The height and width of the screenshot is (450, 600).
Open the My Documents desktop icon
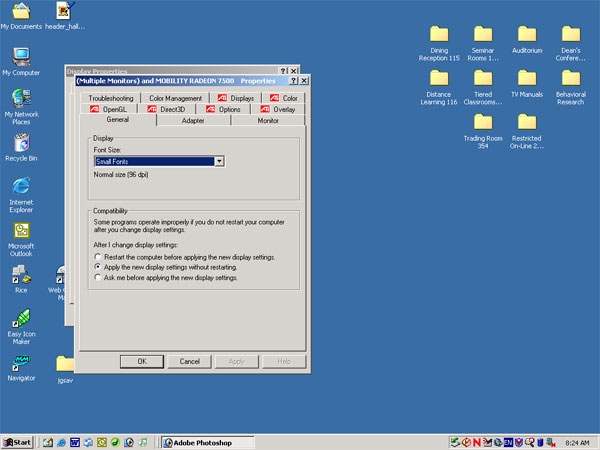[x=21, y=15]
